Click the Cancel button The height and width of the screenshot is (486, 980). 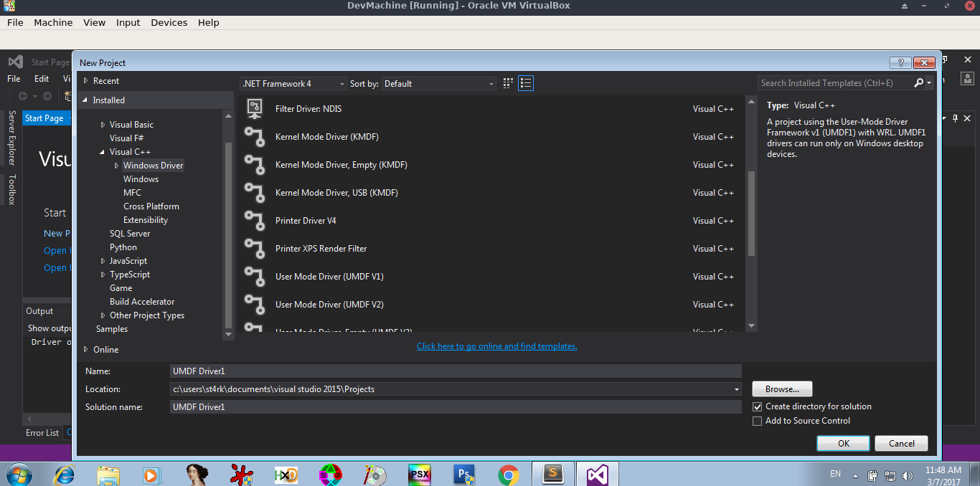(902, 444)
